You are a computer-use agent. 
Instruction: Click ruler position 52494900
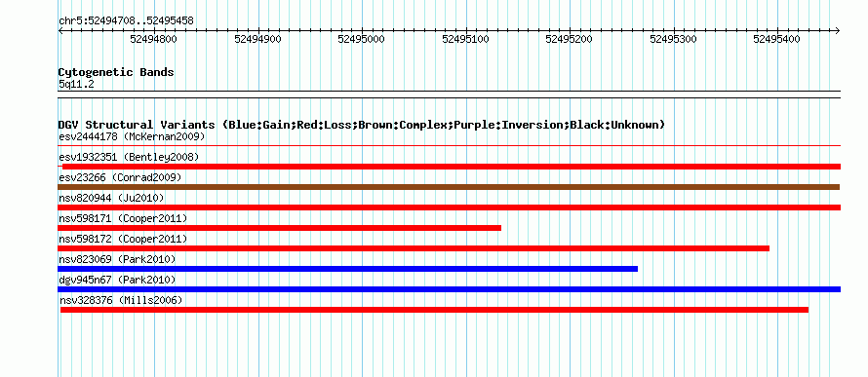tap(257, 39)
